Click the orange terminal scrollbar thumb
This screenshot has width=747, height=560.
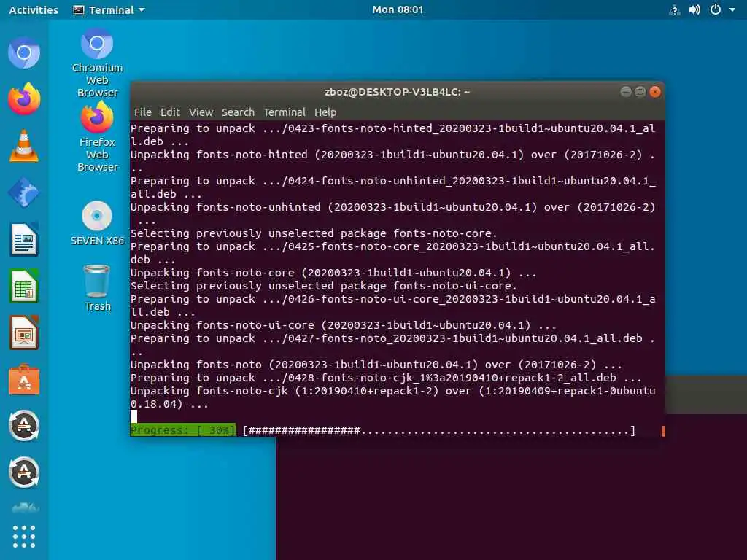point(663,430)
